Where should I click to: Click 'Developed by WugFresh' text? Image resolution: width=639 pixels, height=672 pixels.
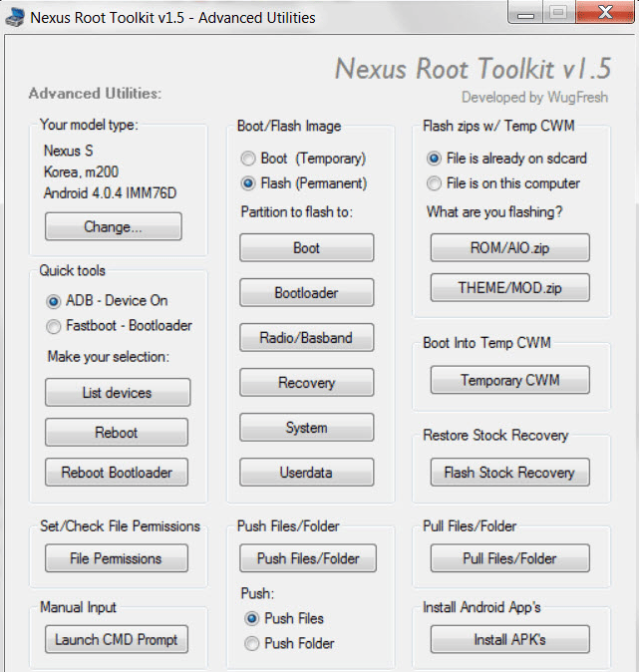534,98
